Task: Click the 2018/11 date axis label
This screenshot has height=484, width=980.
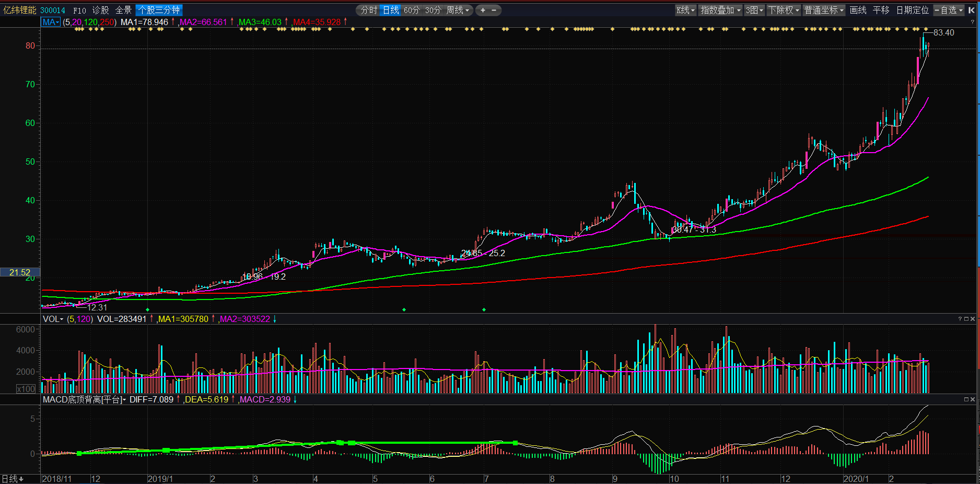Action: [x=57, y=479]
